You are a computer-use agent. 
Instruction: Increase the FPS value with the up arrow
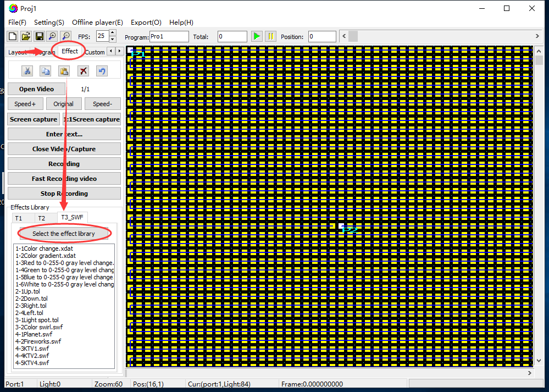(113, 32)
